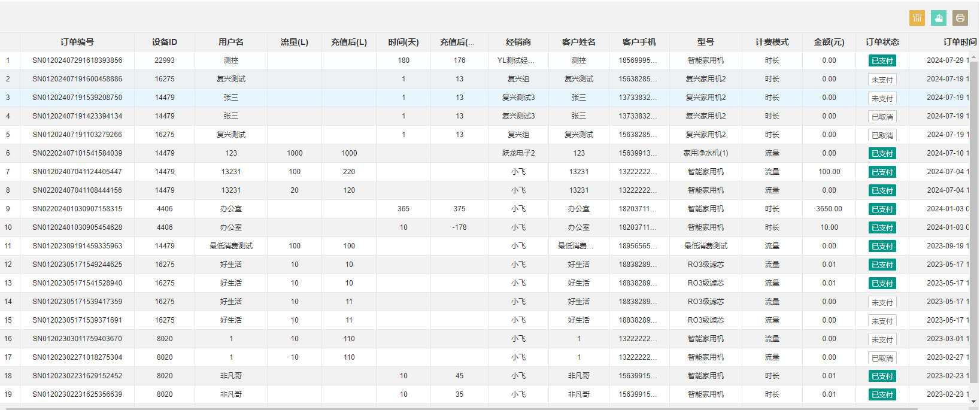Click 已支付 badge for order with 3650.00
Image resolution: width=980 pixels, height=410 pixels.
point(882,209)
